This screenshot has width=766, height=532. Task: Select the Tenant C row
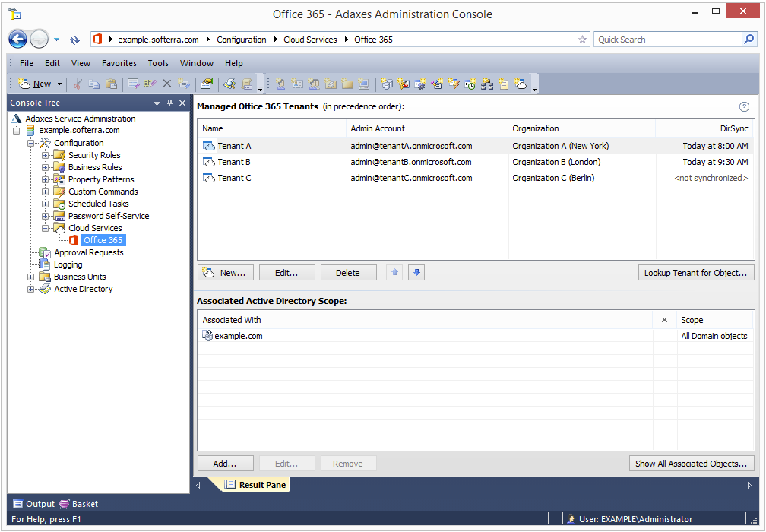click(x=476, y=178)
